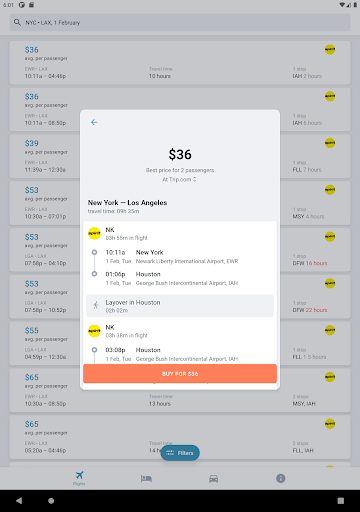The width and height of the screenshot is (360, 512).
Task: Tap the Android back navigation button
Action: click(19, 501)
